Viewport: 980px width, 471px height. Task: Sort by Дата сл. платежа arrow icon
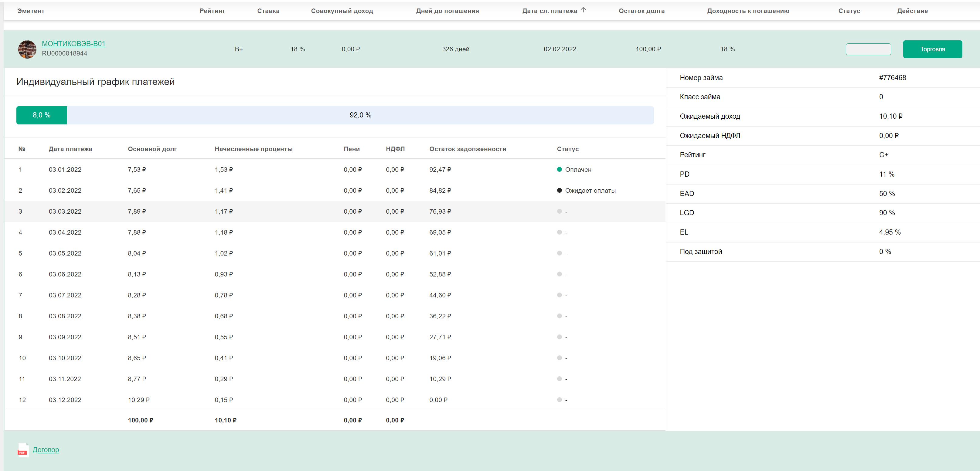583,10
